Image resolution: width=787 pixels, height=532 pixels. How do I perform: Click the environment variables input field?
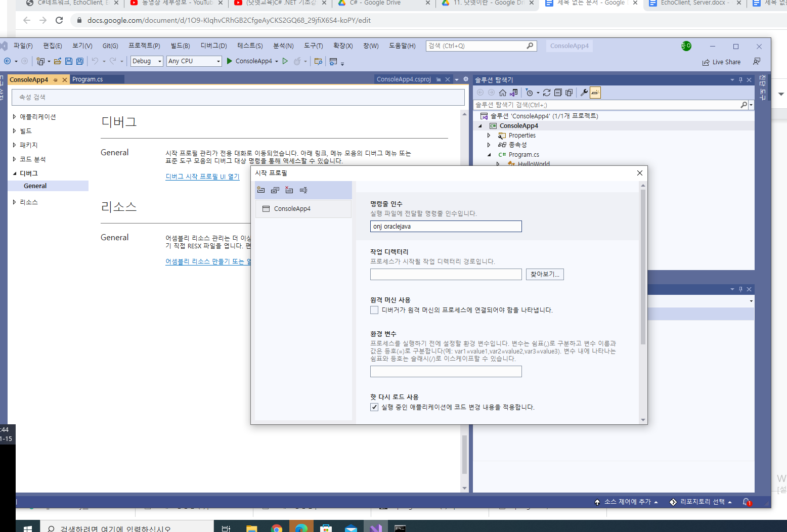coord(446,372)
